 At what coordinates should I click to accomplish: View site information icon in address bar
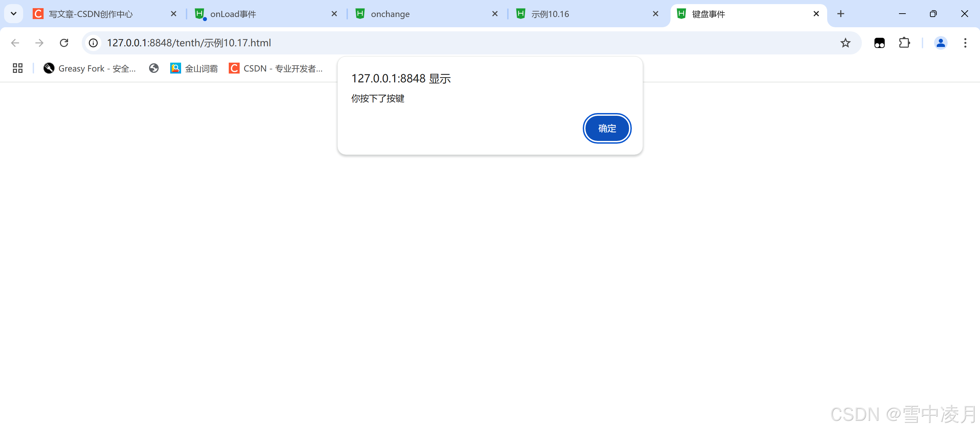coord(93,43)
